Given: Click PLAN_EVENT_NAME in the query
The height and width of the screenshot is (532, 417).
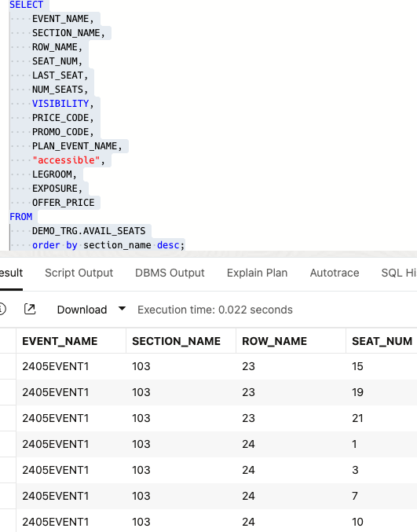Looking at the screenshot, I should click(75, 146).
